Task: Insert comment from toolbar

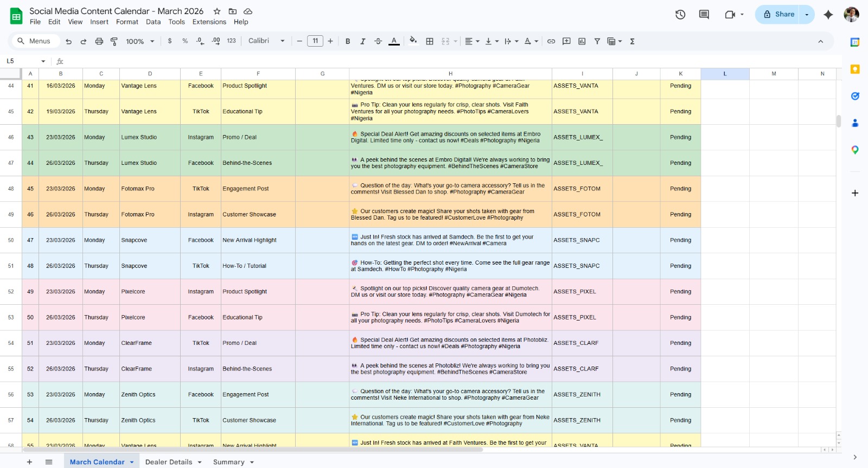Action: coord(566,41)
